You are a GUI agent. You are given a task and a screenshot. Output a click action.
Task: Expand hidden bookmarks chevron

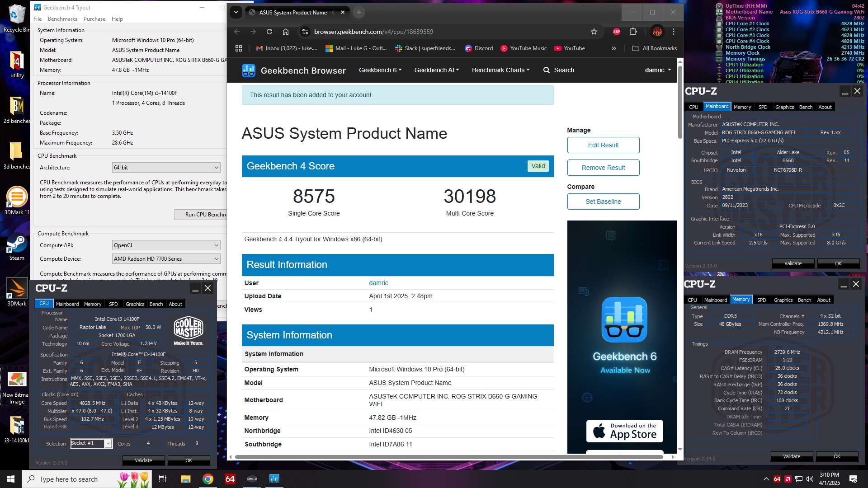pyautogui.click(x=613, y=48)
